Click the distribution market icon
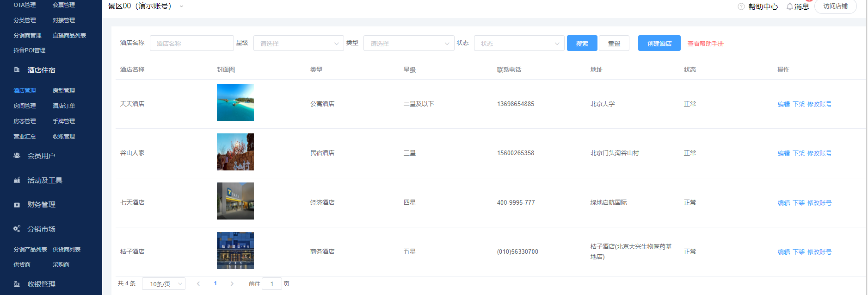The height and width of the screenshot is (295, 868). (17, 229)
